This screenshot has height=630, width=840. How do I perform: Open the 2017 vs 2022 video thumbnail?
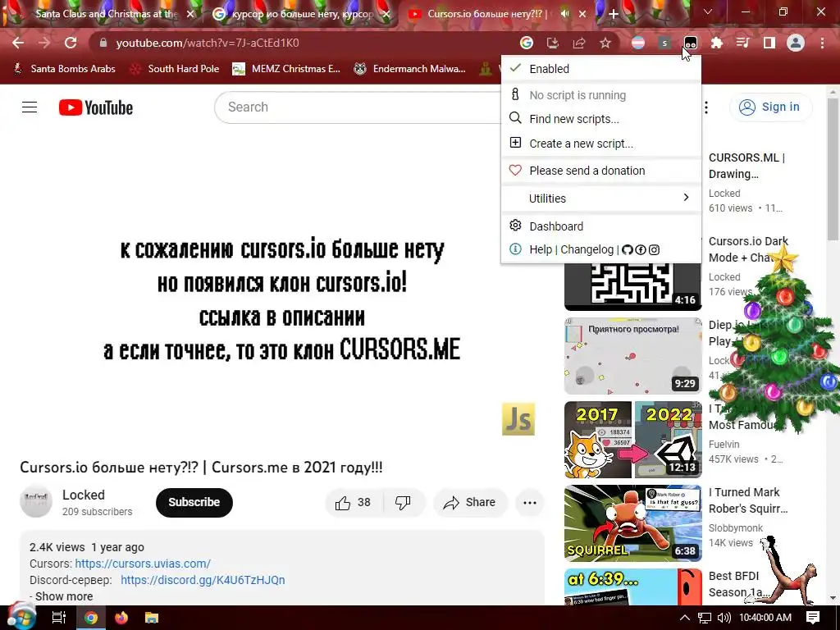(x=632, y=440)
